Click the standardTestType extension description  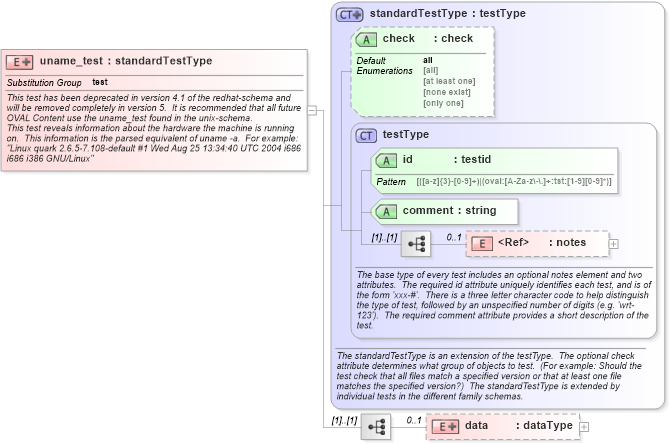pos(489,376)
